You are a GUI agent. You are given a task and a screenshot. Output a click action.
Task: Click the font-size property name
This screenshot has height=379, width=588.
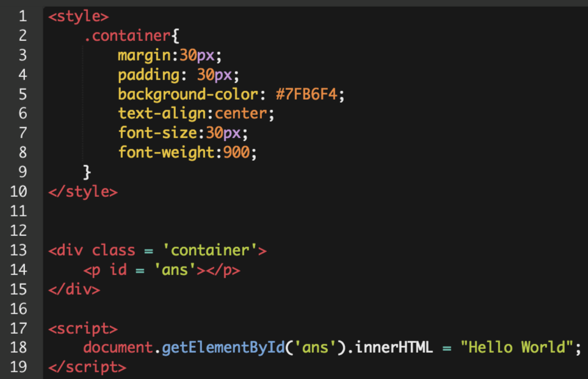(158, 133)
